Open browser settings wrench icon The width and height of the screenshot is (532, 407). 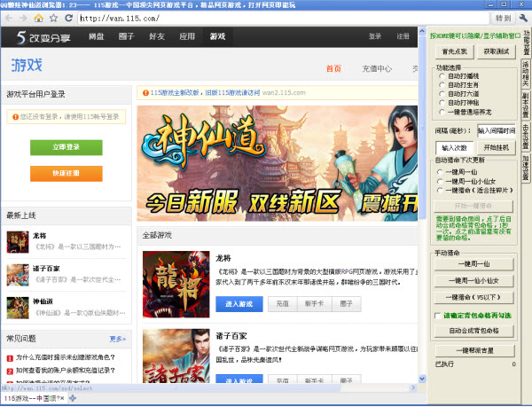pos(523,18)
